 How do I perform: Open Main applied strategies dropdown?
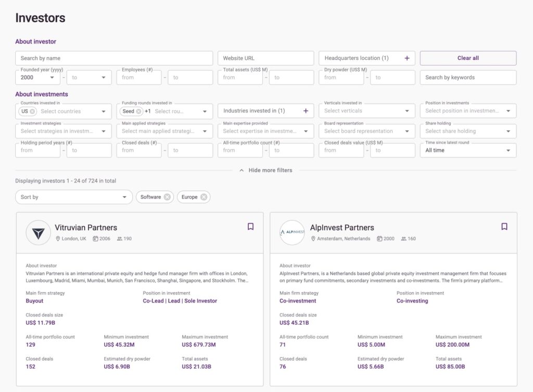pyautogui.click(x=164, y=131)
